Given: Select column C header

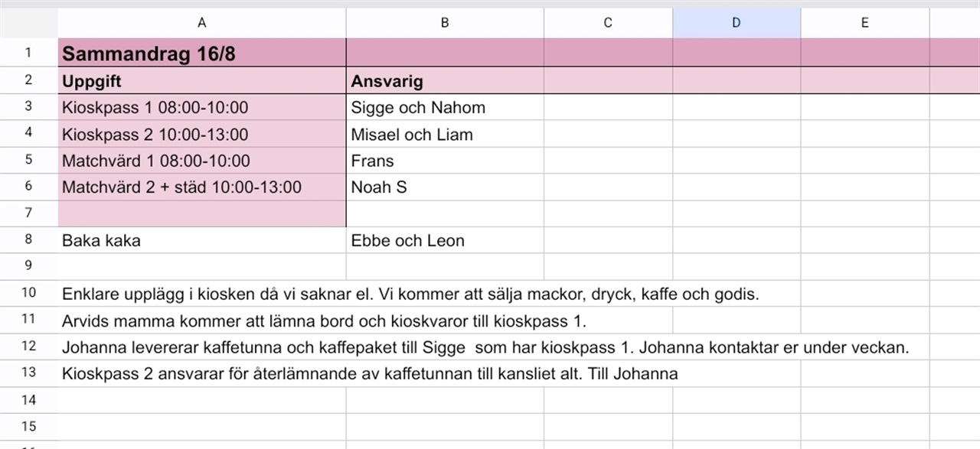Looking at the screenshot, I should (x=608, y=23).
